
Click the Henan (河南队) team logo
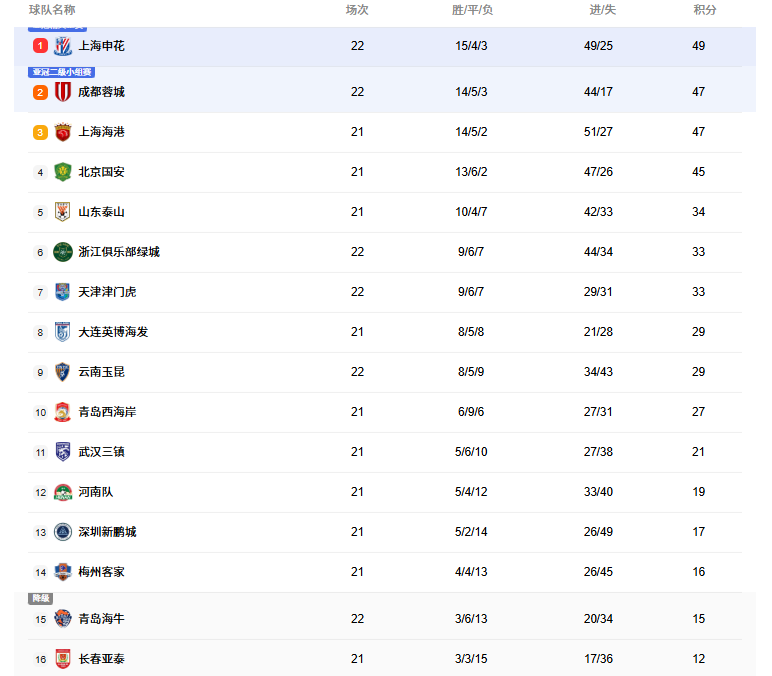(x=63, y=492)
